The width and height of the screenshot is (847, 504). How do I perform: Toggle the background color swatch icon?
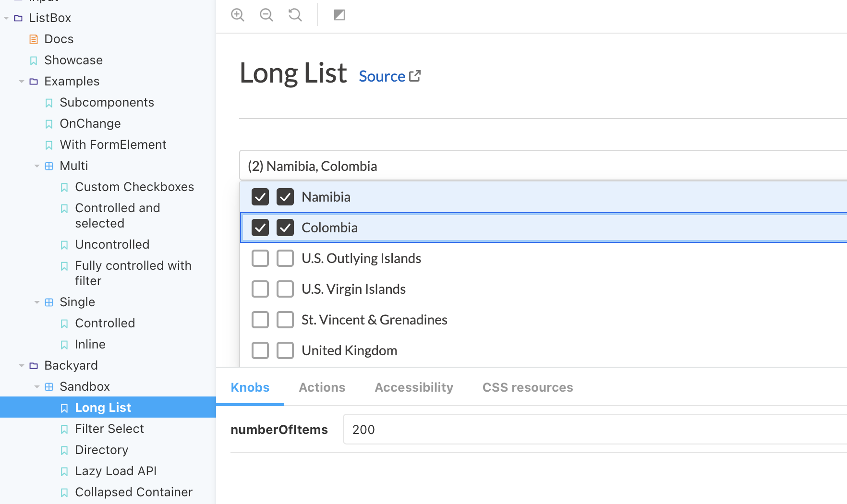tap(339, 15)
